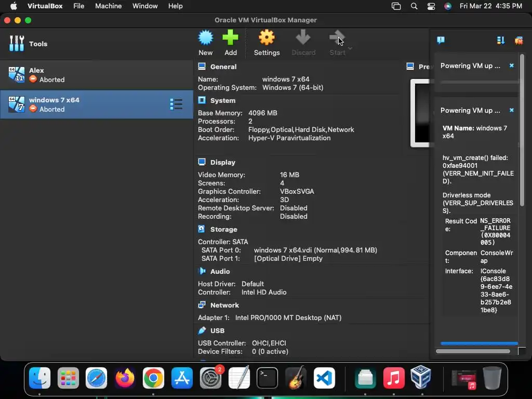
Task: Click the System section chip icon
Action: 202,100
